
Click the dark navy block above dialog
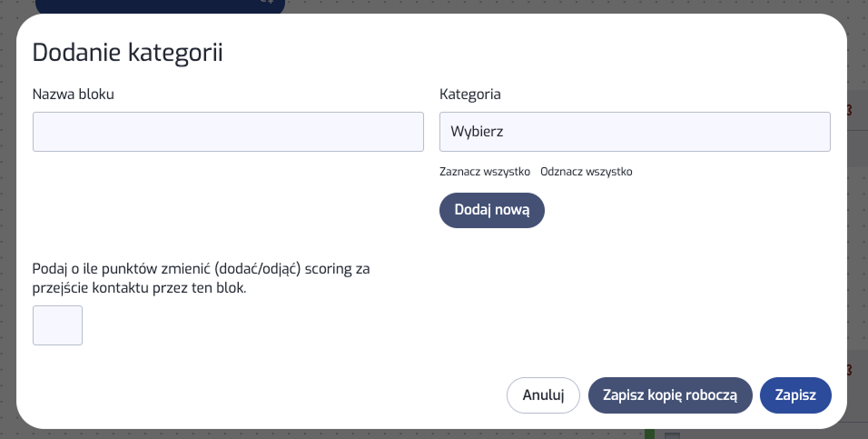click(x=136, y=5)
